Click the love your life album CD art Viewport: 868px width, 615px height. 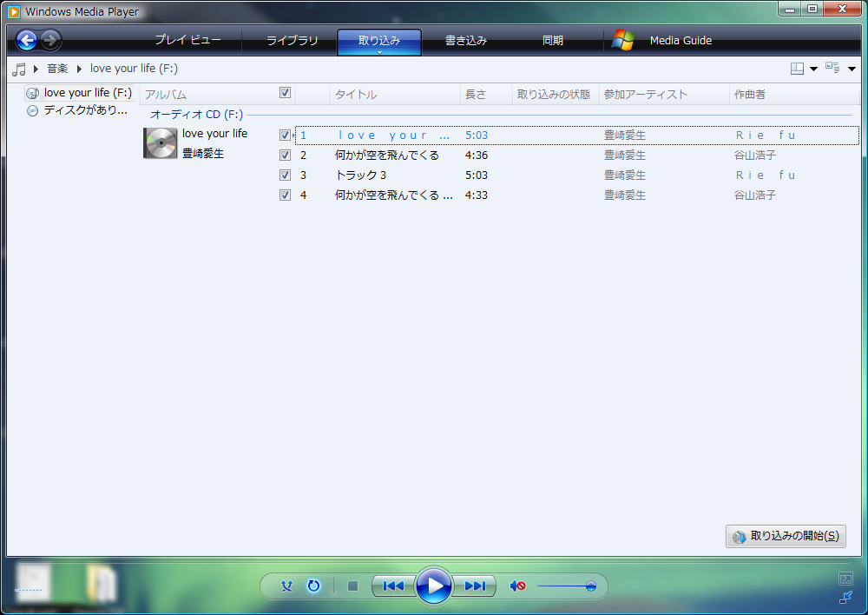click(160, 143)
